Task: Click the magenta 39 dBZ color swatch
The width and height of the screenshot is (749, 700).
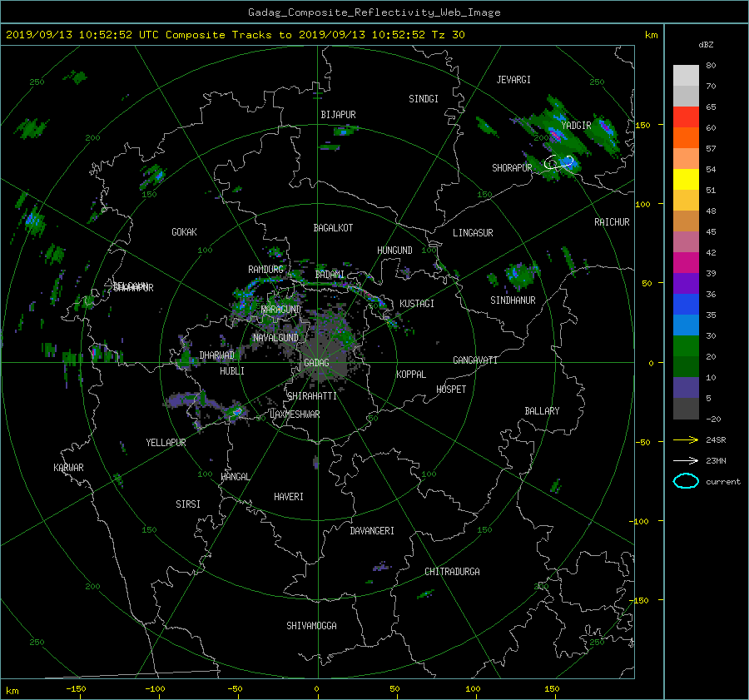Action: [x=686, y=263]
